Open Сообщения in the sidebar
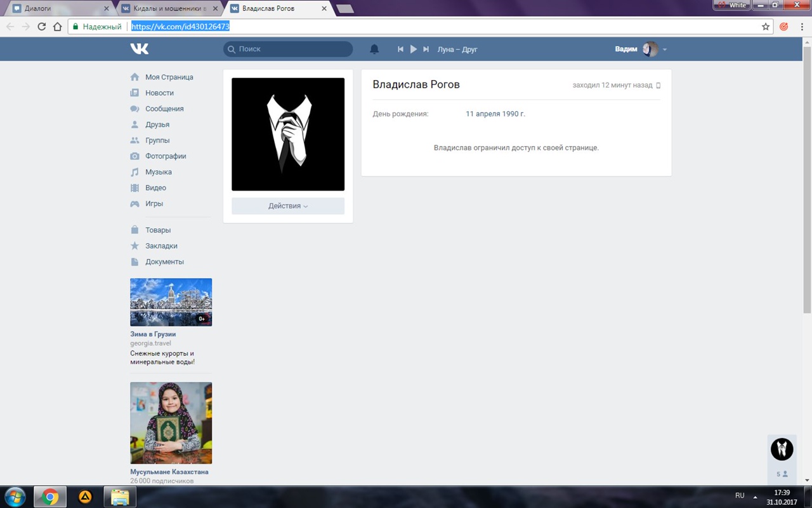812x508 pixels. point(164,109)
